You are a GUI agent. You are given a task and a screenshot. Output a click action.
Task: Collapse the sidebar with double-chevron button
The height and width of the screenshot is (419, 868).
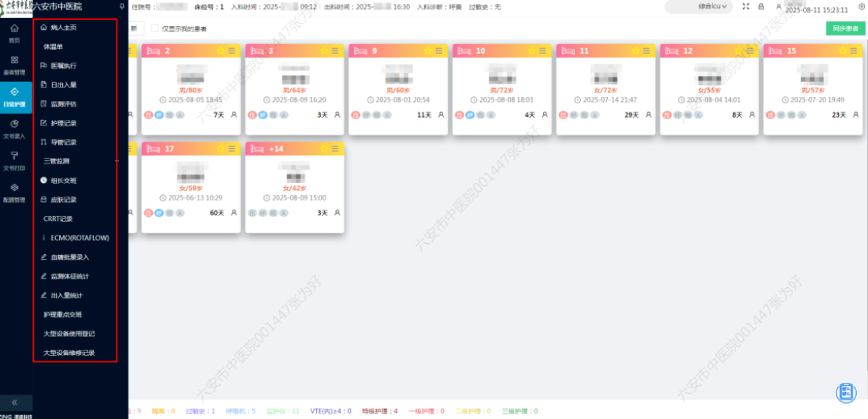click(15, 401)
